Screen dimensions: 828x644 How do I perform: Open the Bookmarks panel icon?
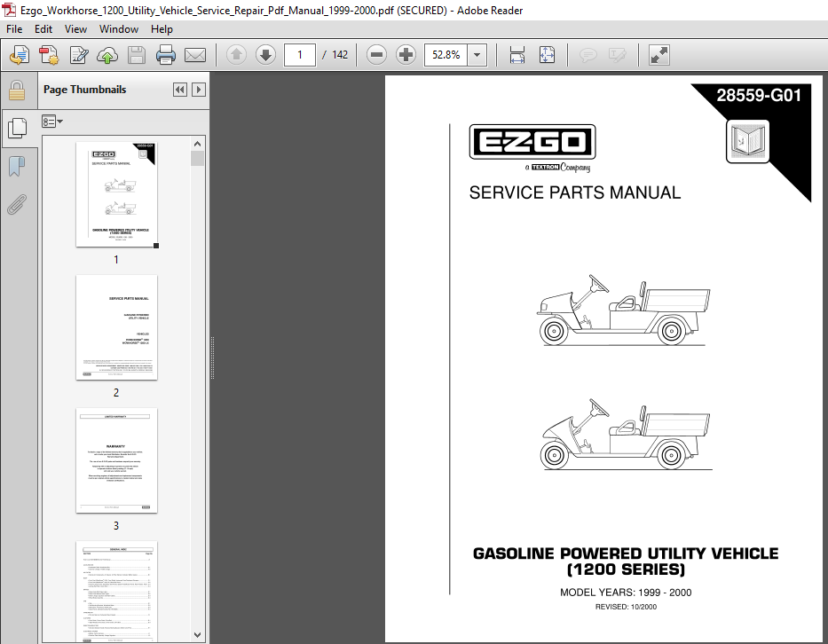(x=16, y=166)
